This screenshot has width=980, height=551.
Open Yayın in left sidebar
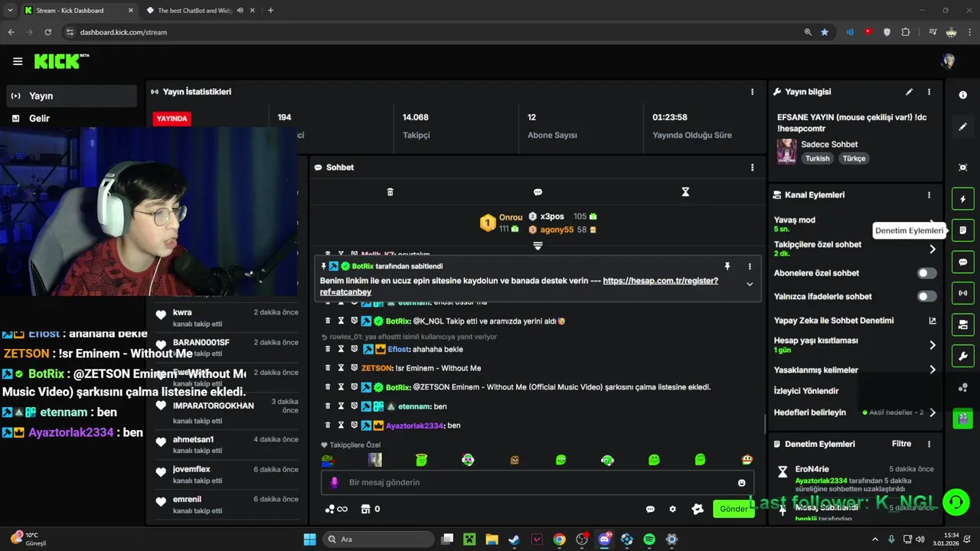[x=71, y=96]
